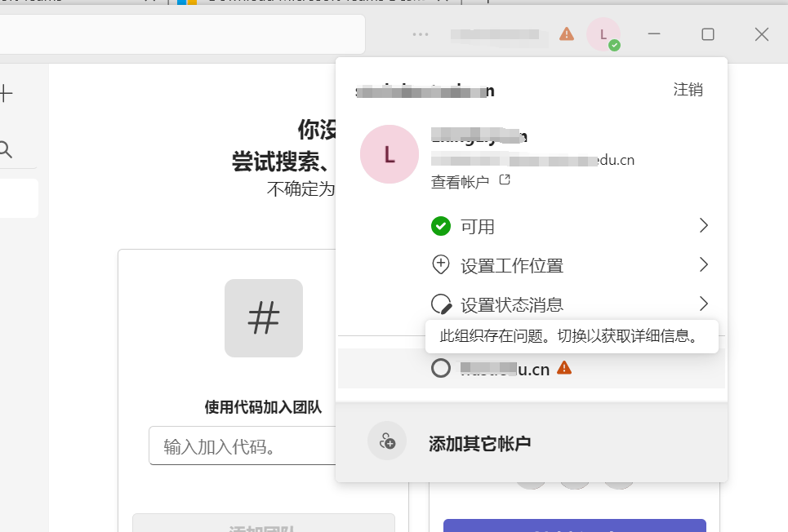Sign out using the 注销 link
Screen dimensions: 788x532
pos(688,90)
